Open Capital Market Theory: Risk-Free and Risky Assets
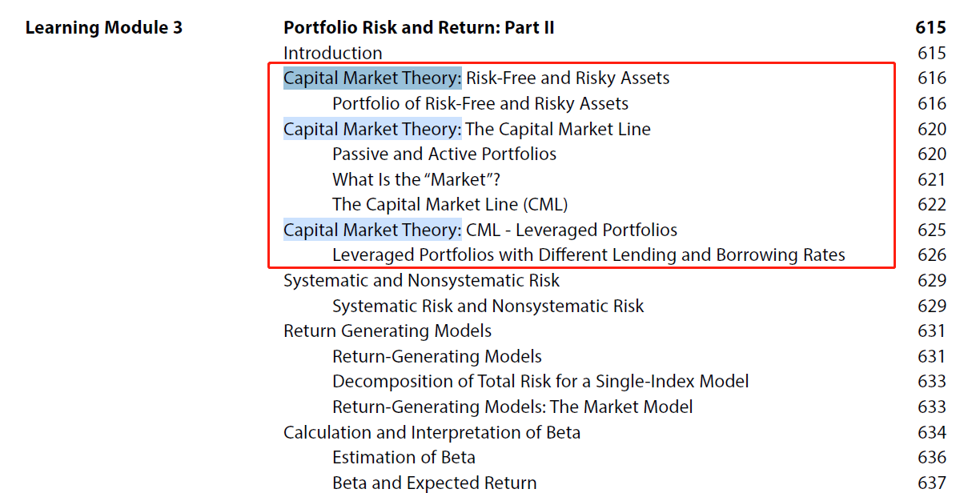Image resolution: width=980 pixels, height=493 pixels. (476, 78)
